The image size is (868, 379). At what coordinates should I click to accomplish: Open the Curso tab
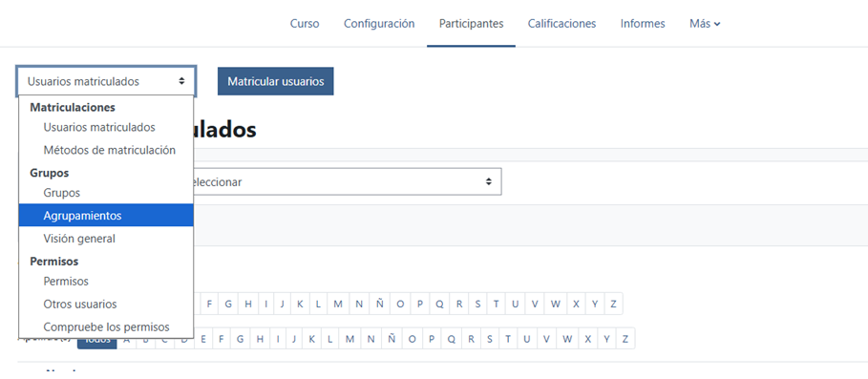(x=305, y=24)
